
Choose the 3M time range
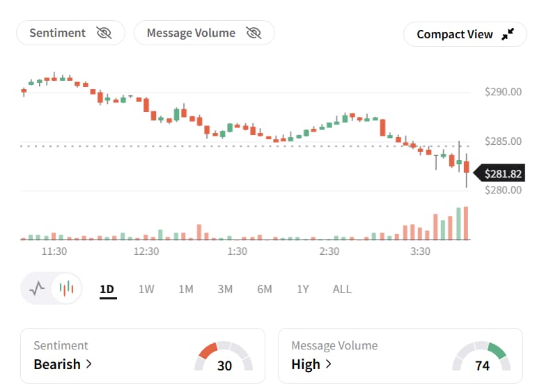225,290
